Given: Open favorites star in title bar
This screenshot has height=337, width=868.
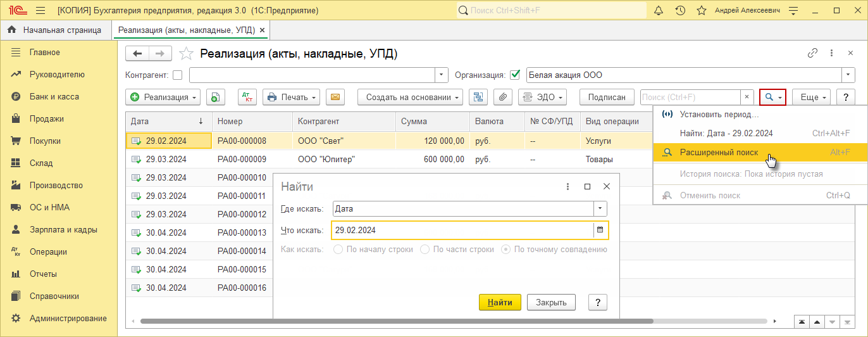Looking at the screenshot, I should tap(701, 11).
